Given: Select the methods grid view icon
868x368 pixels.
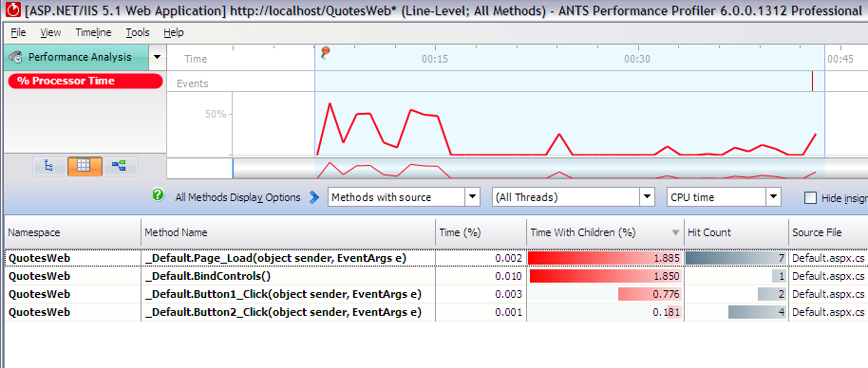Looking at the screenshot, I should tap(85, 166).
